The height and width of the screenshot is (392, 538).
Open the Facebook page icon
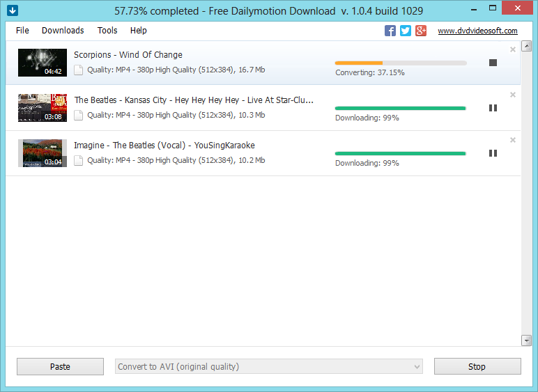pyautogui.click(x=390, y=31)
